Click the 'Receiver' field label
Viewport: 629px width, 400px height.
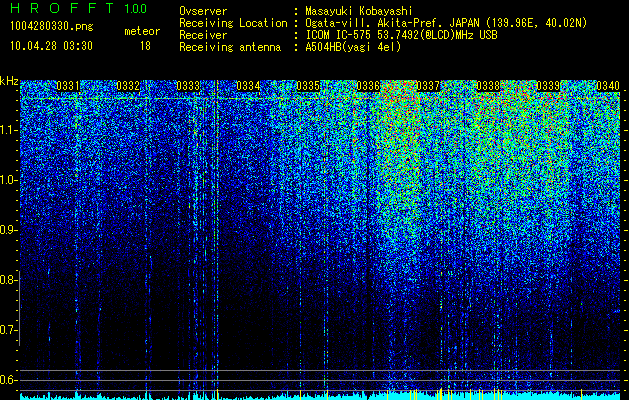click(203, 35)
